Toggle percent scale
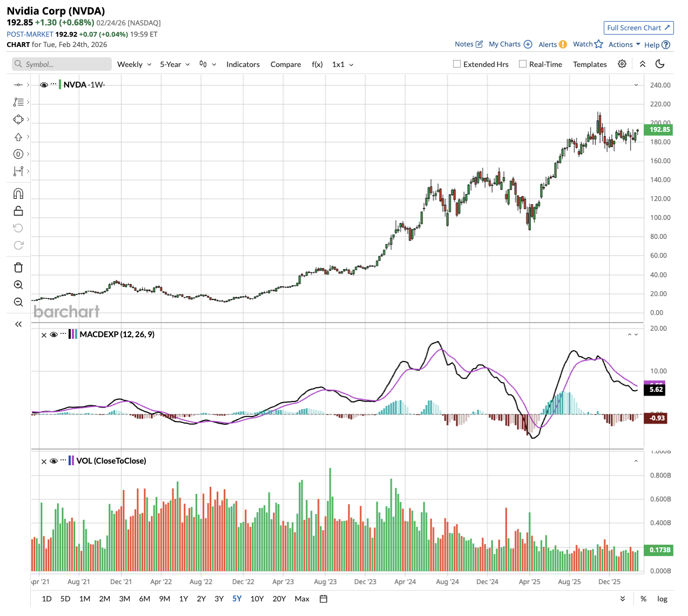The image size is (688, 616). point(643,599)
